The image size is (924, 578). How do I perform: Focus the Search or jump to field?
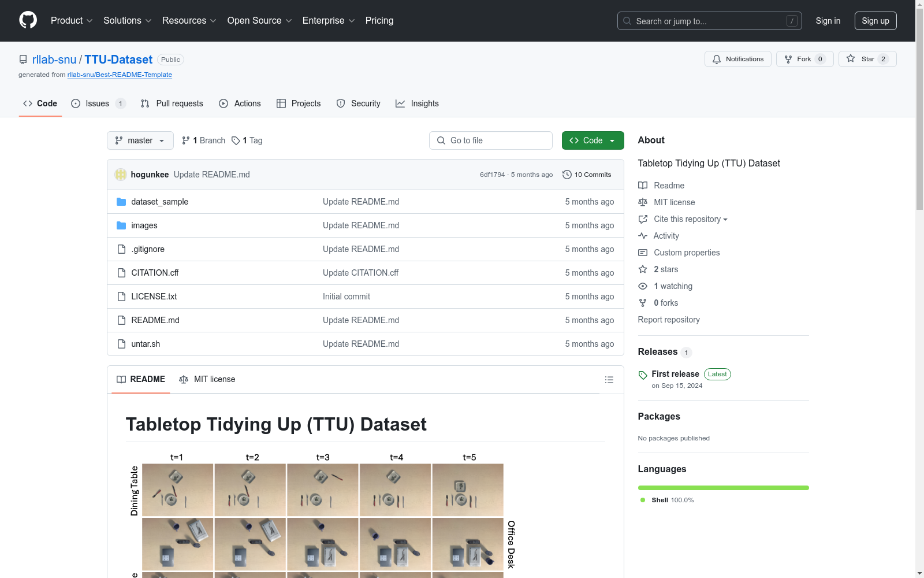[709, 21]
